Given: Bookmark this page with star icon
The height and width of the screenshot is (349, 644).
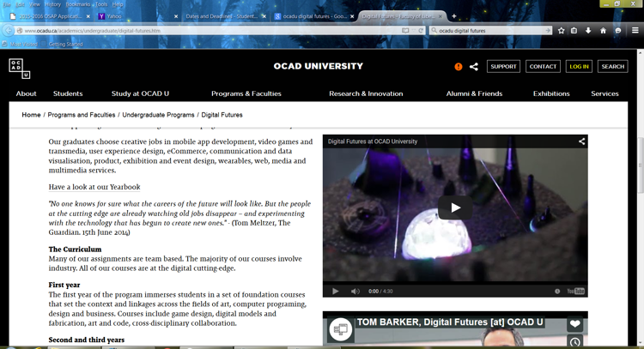Looking at the screenshot, I should coord(562,30).
